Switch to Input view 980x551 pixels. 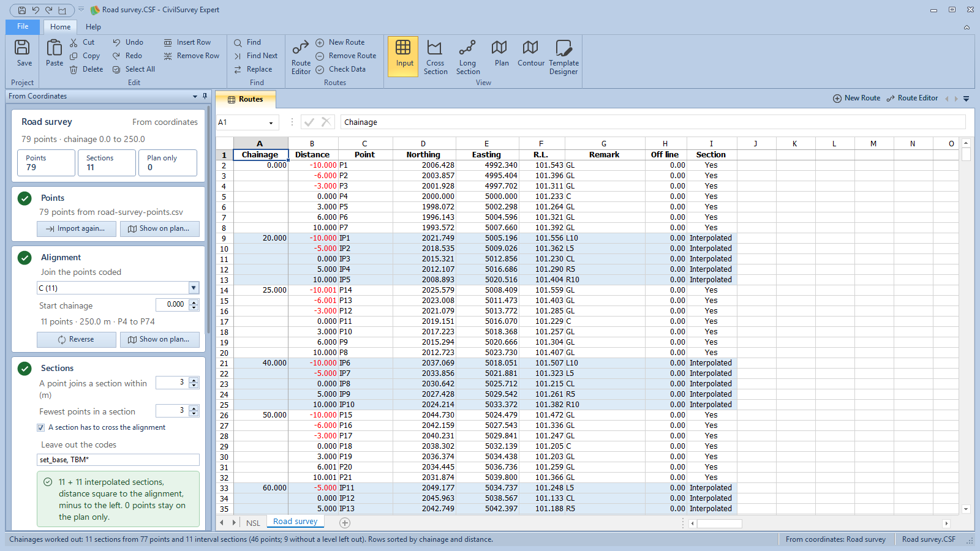point(404,56)
